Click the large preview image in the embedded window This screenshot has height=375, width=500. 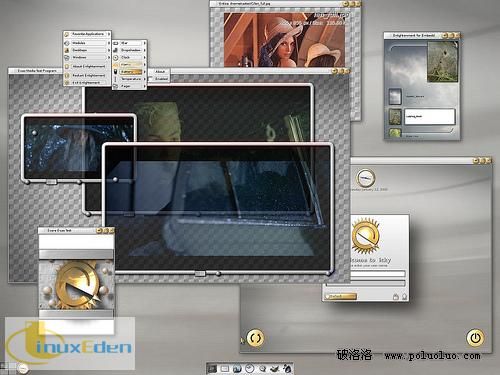(x=442, y=62)
